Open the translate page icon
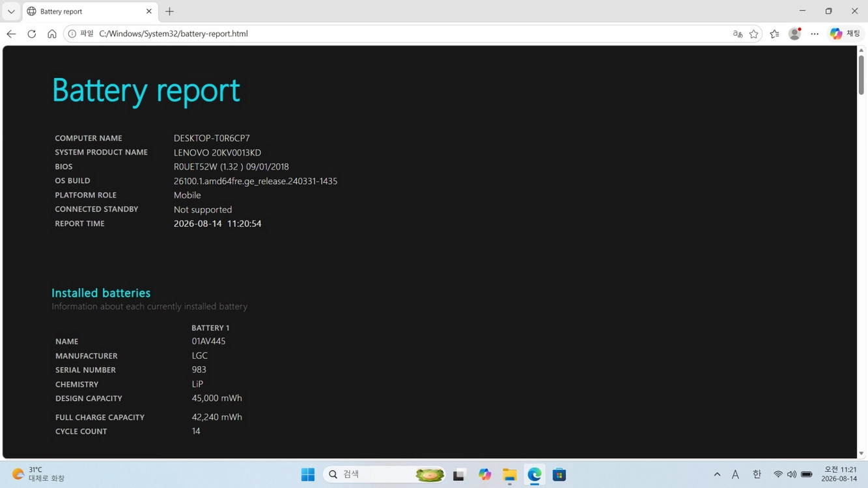 [737, 34]
